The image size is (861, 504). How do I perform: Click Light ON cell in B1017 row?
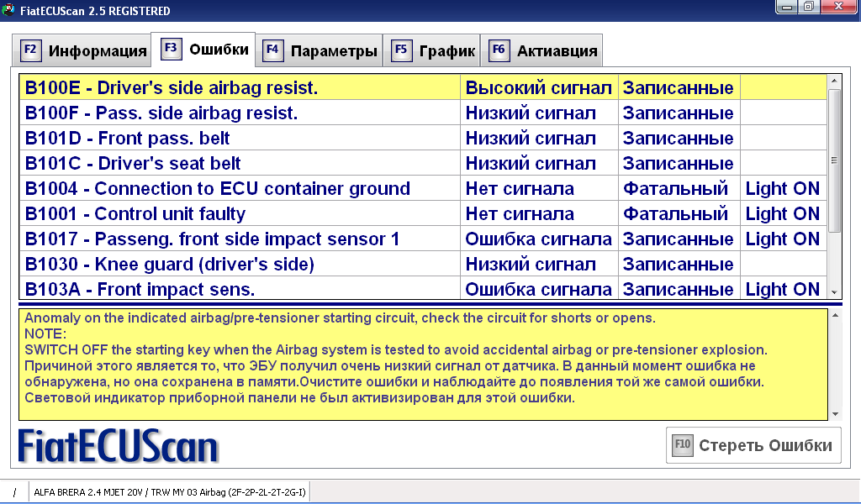(x=783, y=239)
